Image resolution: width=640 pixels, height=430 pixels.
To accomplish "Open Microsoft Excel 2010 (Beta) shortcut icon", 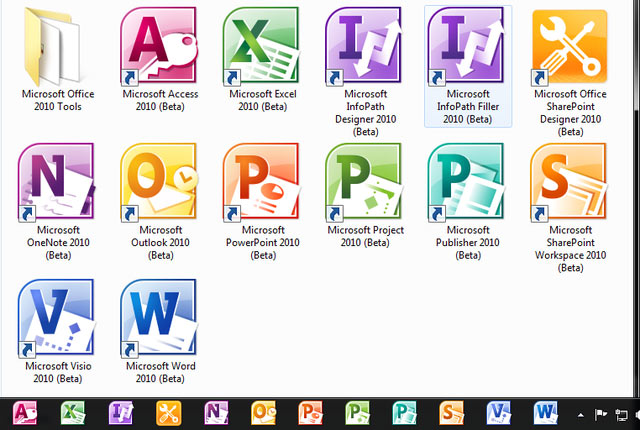I will point(261,46).
